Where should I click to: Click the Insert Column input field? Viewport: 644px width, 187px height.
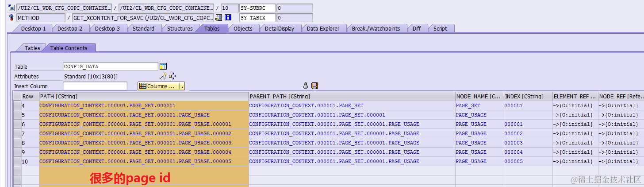[95, 86]
